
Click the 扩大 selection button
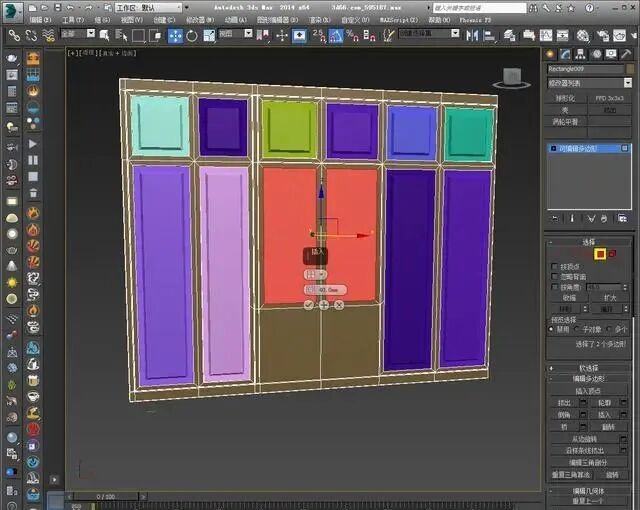[610, 298]
